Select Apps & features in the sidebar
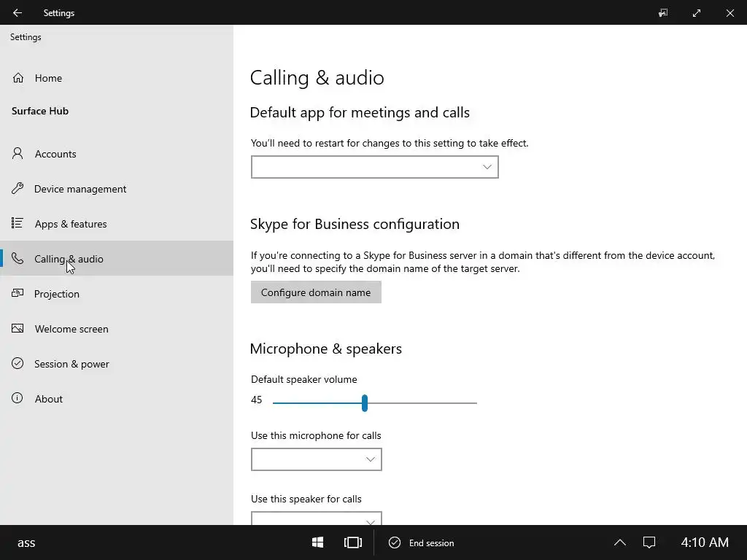 117,224
